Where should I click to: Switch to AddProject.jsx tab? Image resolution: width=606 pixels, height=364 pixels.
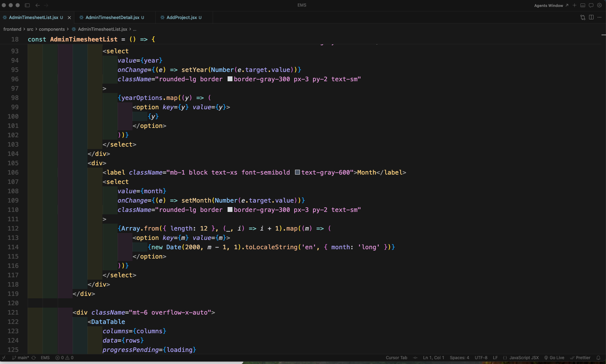tap(182, 17)
